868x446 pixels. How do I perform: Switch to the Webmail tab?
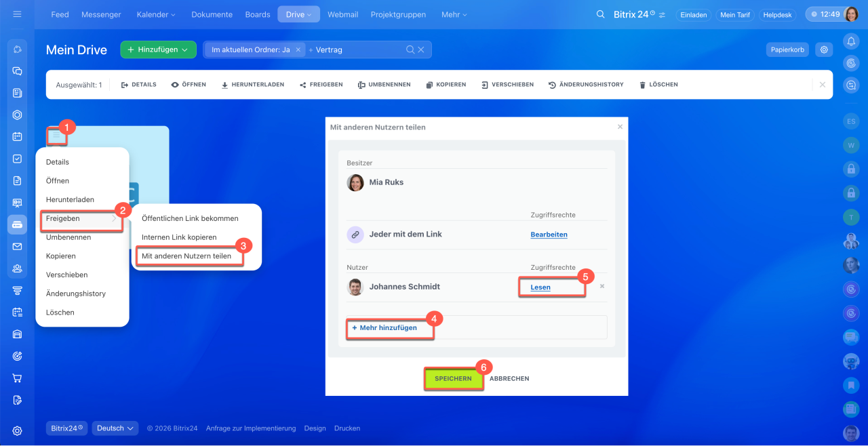[342, 14]
